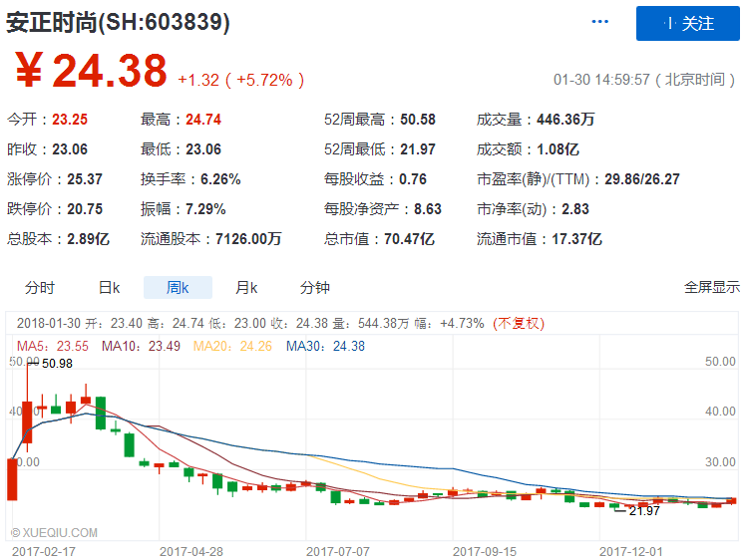Switch to the 月k monthly chart tab
The image size is (744, 560).
(246, 287)
